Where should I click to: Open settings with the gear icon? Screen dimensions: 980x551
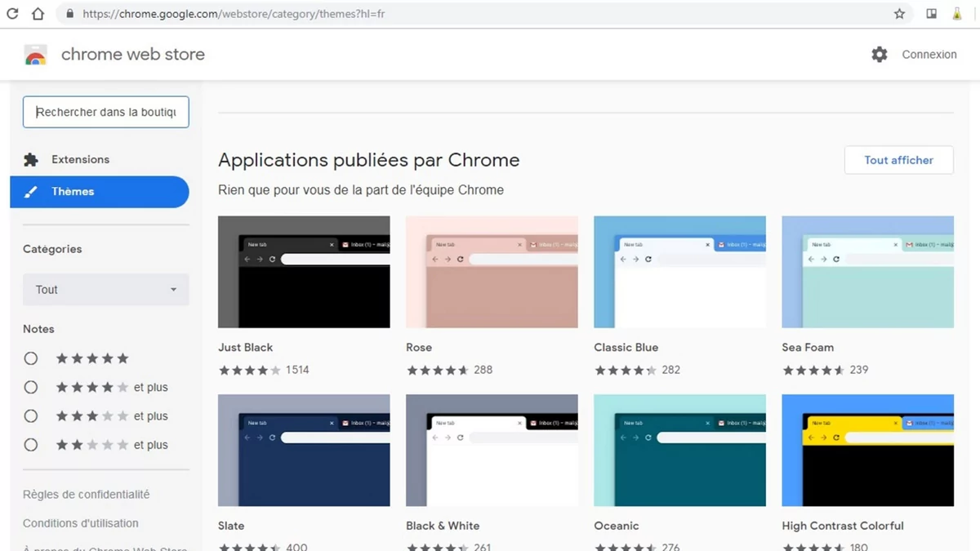[880, 55]
